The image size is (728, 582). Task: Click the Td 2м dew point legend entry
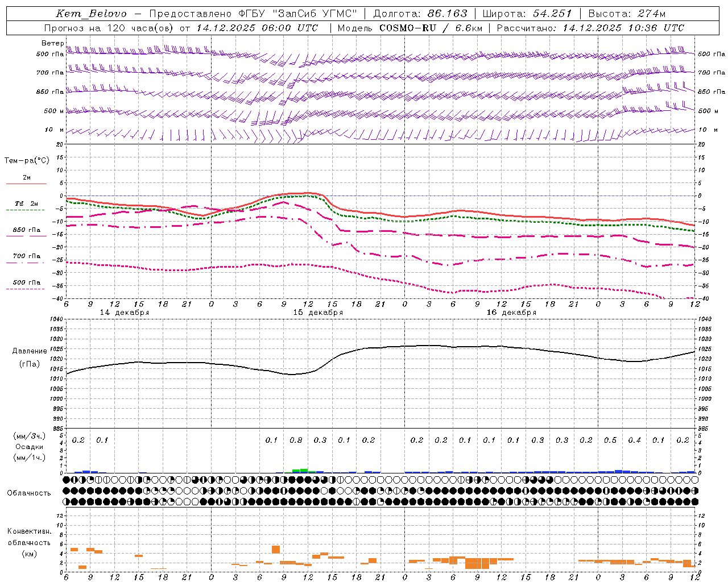[x=27, y=203]
